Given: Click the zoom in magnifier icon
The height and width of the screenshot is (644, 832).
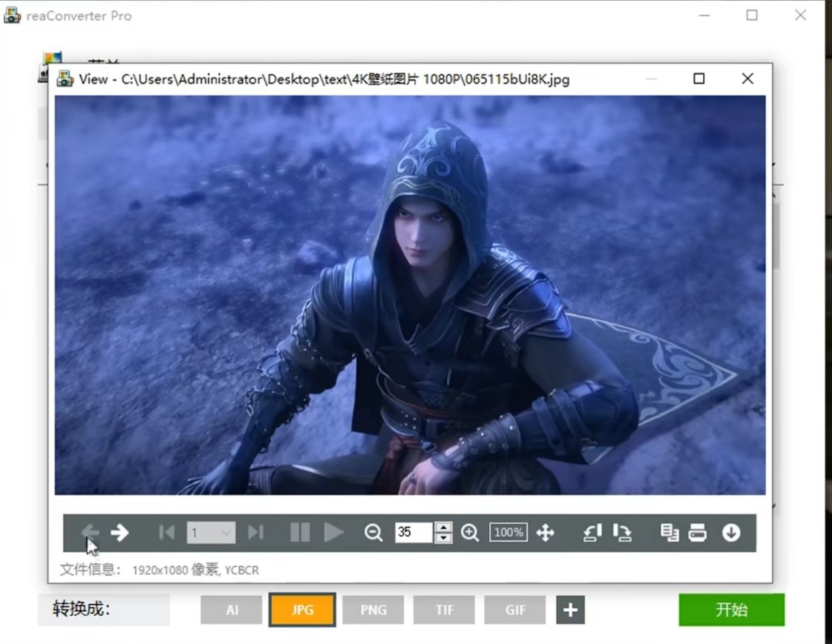Looking at the screenshot, I should (469, 532).
